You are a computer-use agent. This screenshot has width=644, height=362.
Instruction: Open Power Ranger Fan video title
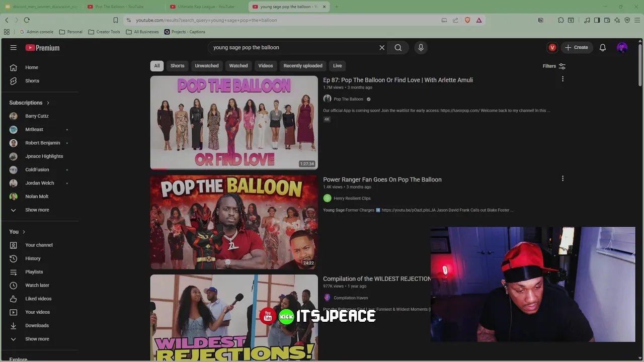click(x=382, y=179)
